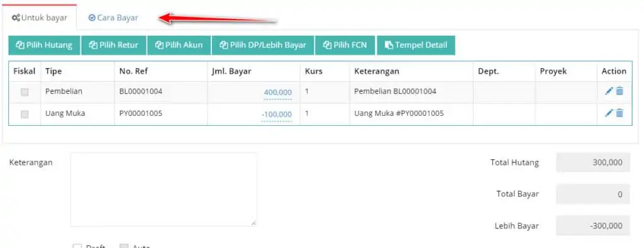Click the Tempel Detail button
This screenshot has height=248, width=644.
coord(416,45)
